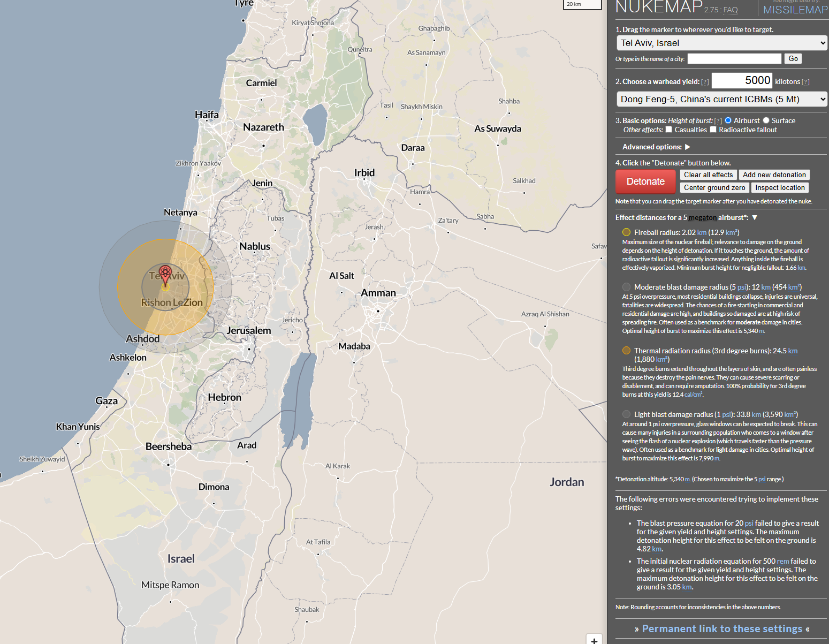Click the red Detonate button
Screen dimensions: 829x644
pos(645,181)
